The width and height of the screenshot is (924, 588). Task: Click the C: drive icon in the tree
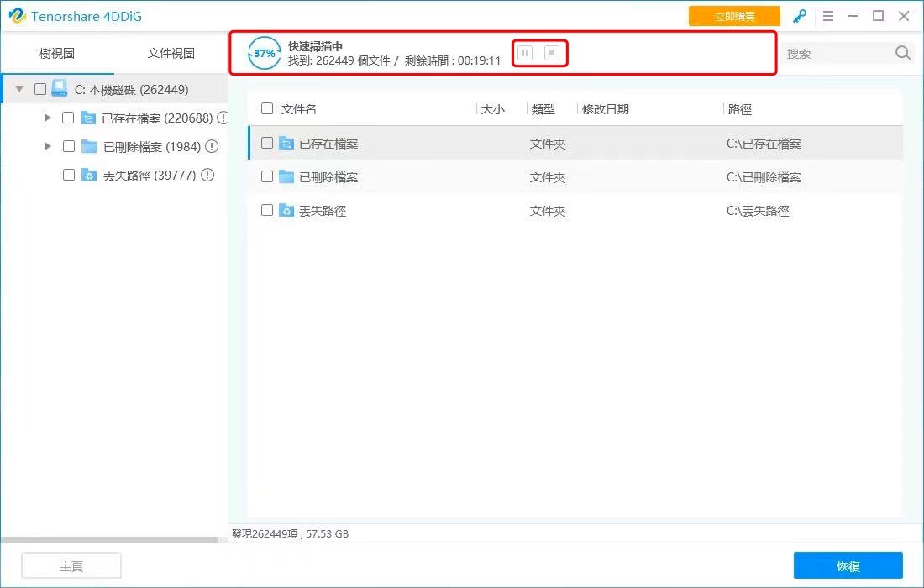coord(60,89)
